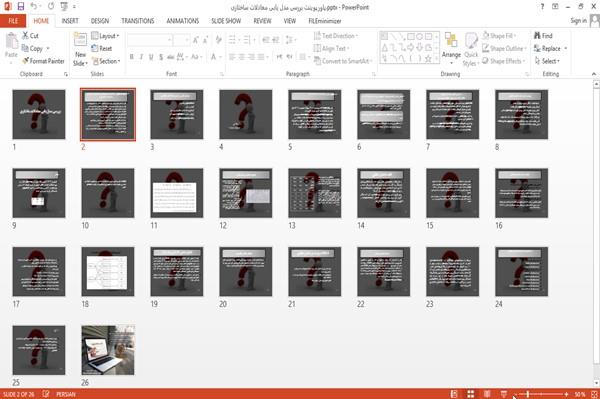This screenshot has width=600, height=399.
Task: Toggle Strikethrough formatting
Action: (170, 57)
